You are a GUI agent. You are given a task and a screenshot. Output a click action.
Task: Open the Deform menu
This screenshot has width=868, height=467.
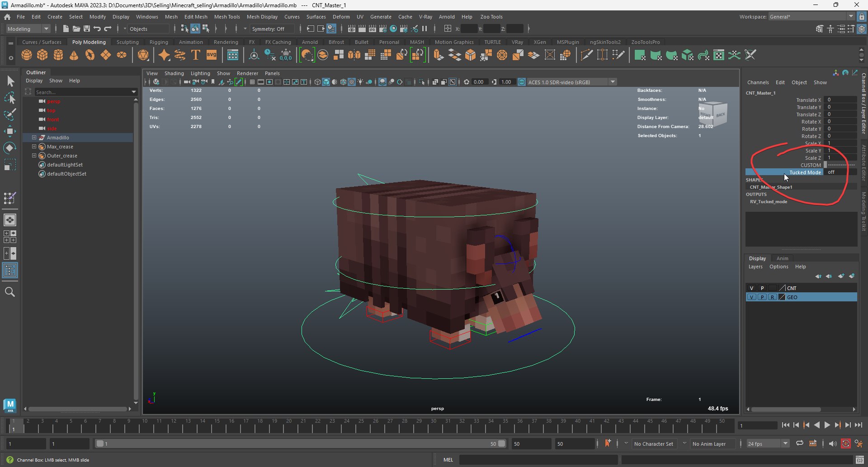[341, 17]
